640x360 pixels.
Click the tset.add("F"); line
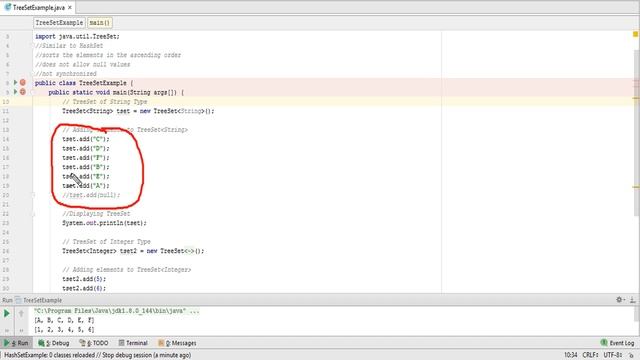tap(86, 158)
